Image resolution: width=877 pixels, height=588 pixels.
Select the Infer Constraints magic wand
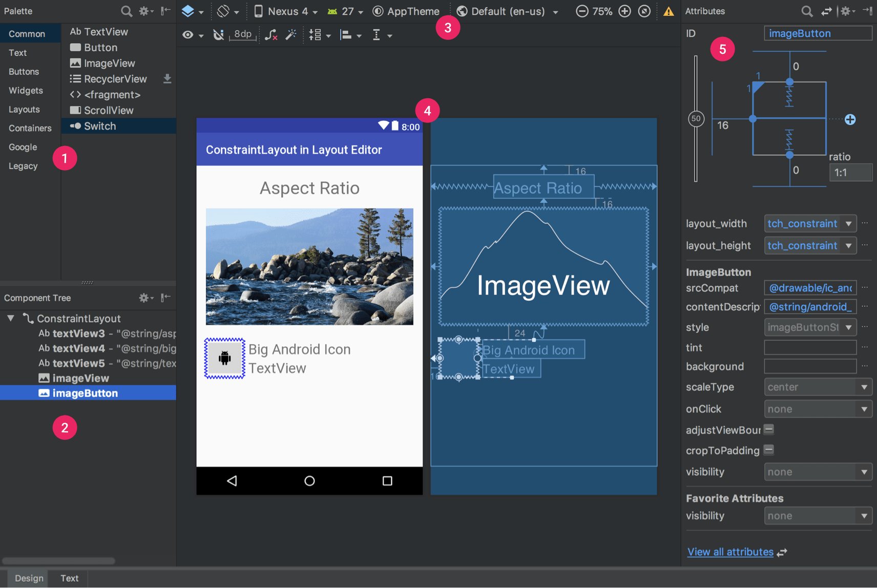(291, 35)
